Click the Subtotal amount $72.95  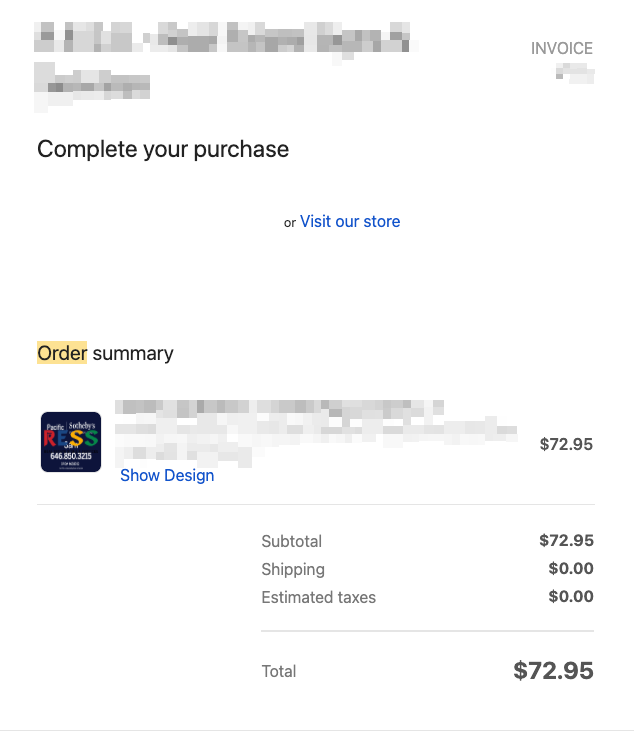click(x=566, y=541)
